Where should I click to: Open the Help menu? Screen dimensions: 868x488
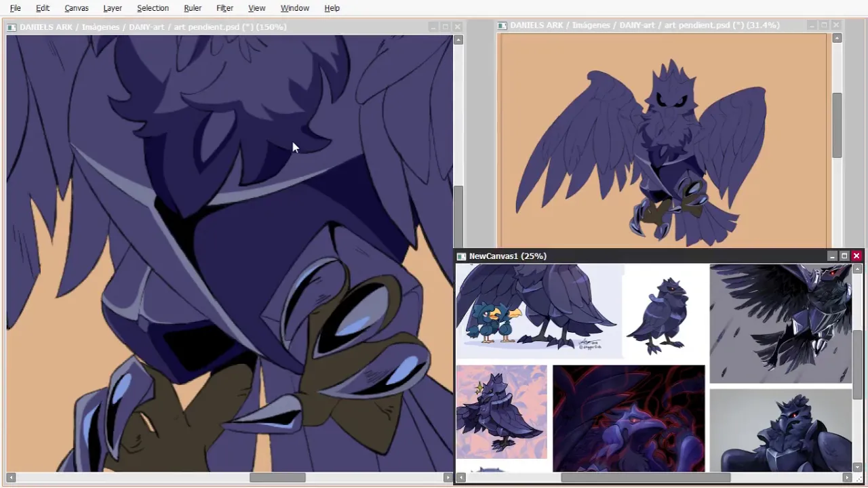tap(332, 8)
